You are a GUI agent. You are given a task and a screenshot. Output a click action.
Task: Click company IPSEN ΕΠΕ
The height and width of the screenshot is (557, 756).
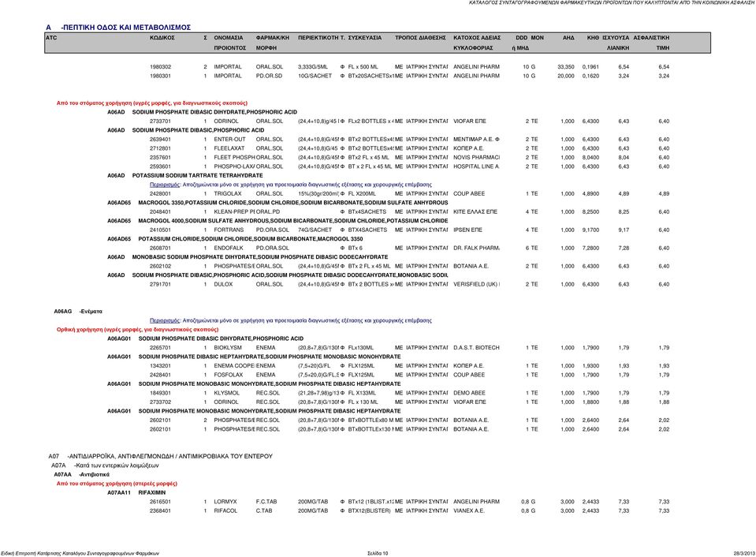[x=467, y=230]
